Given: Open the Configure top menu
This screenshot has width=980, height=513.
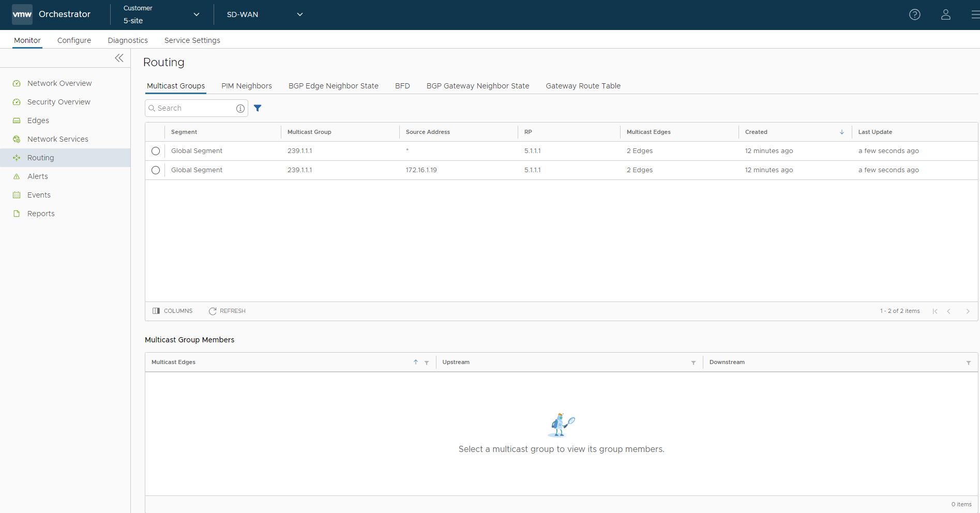Looking at the screenshot, I should tap(74, 40).
